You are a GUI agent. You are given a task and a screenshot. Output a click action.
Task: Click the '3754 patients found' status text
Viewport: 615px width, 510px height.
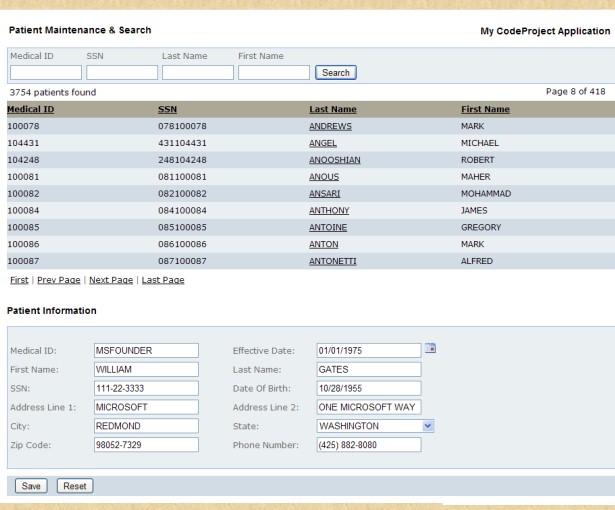53,93
